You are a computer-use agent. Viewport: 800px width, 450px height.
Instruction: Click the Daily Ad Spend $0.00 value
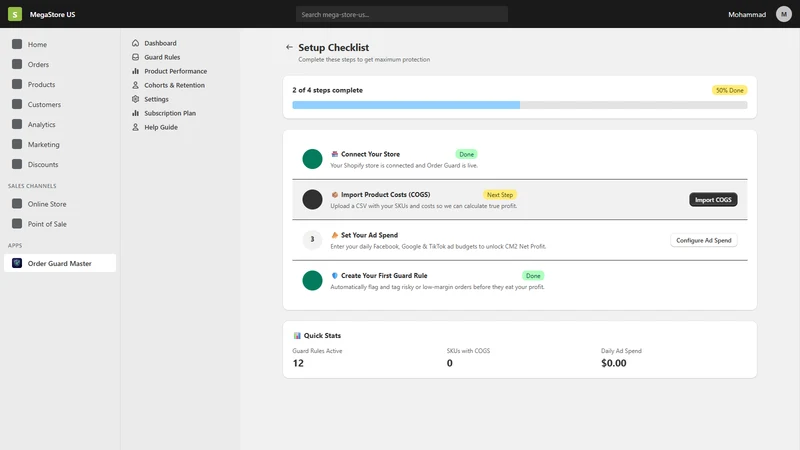pos(614,363)
